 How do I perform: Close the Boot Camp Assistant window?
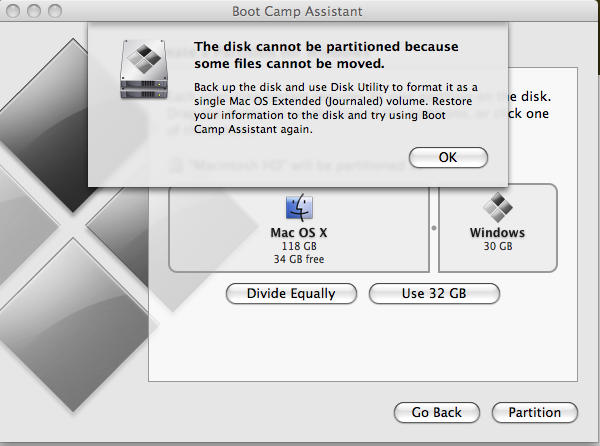[13, 11]
